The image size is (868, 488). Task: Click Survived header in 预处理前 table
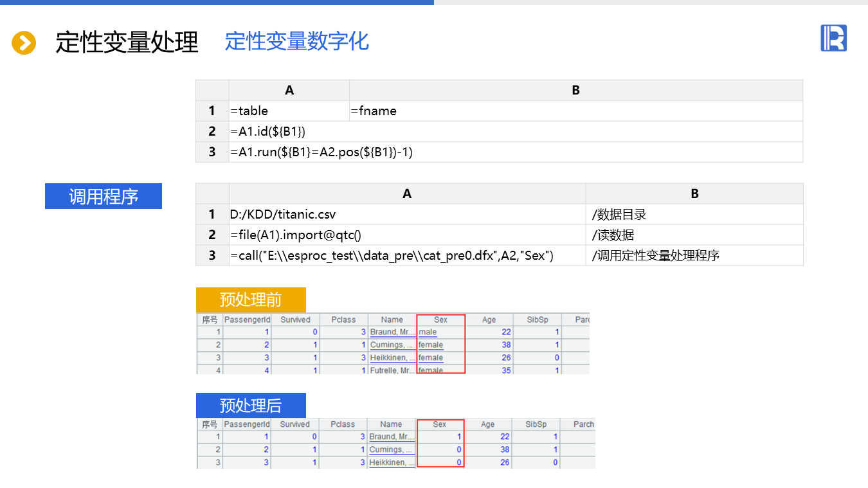click(295, 320)
